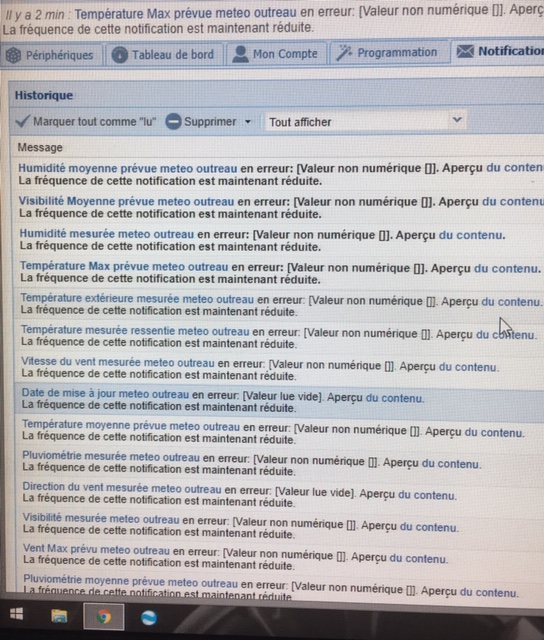
Task: Open the Tout afficher filter dropdown
Action: (x=365, y=122)
